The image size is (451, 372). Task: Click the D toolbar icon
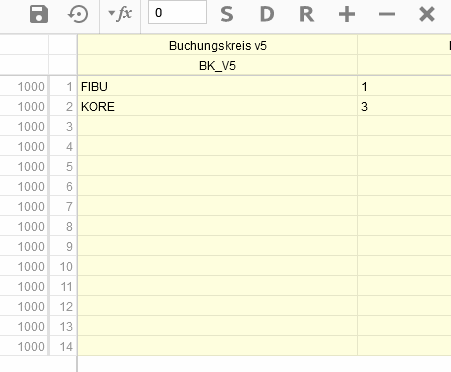(x=267, y=14)
